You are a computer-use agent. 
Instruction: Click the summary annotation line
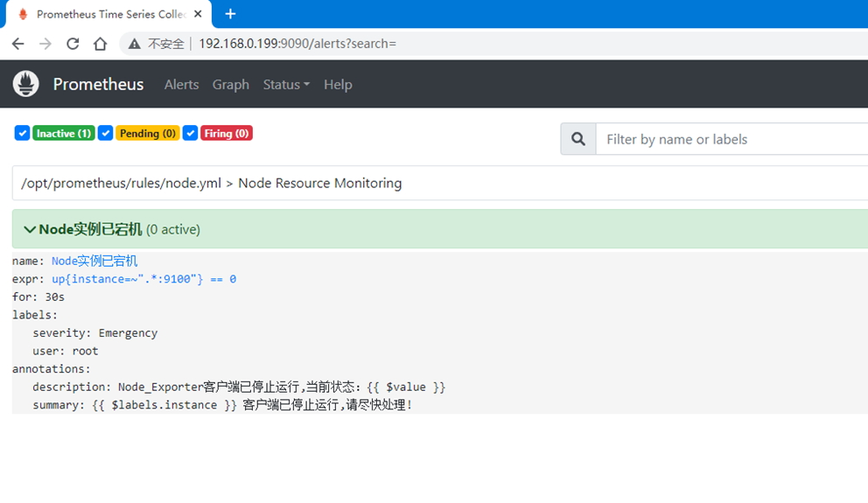point(222,405)
